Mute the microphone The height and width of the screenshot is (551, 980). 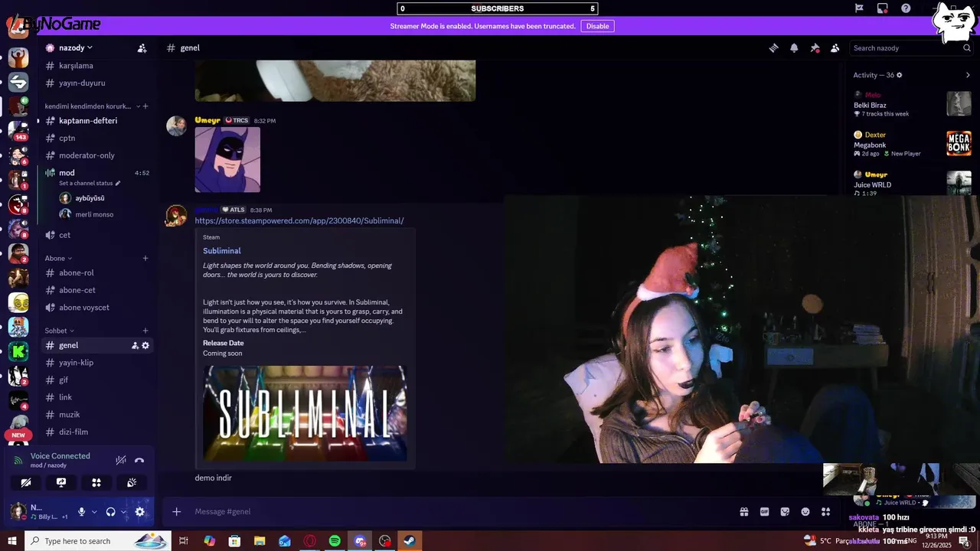tap(81, 512)
